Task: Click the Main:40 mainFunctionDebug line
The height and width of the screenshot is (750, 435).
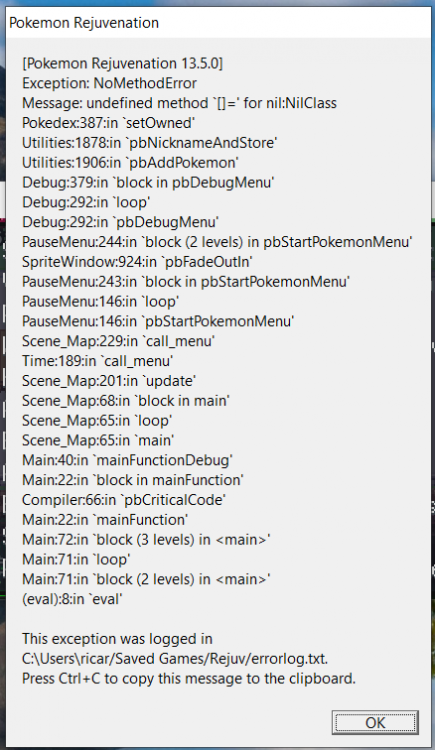Action: coord(127,461)
